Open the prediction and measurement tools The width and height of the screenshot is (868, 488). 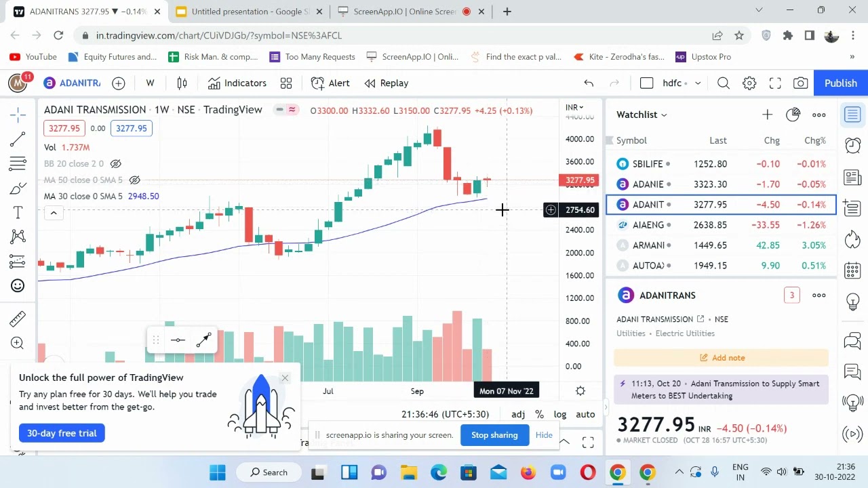click(18, 262)
